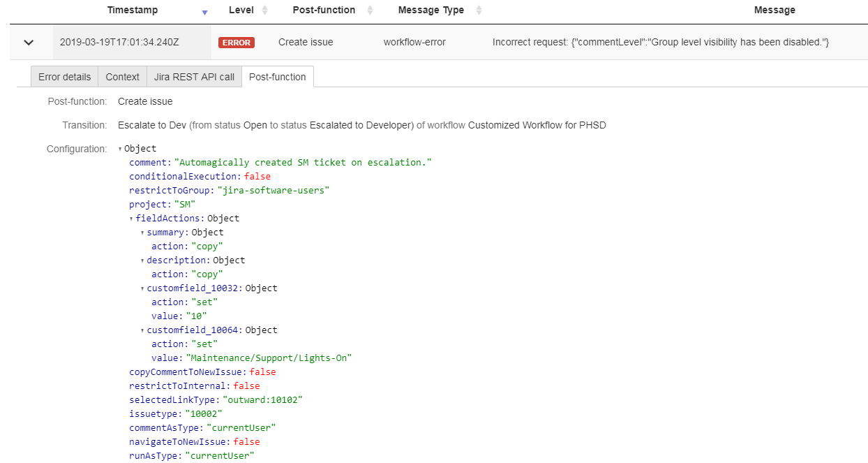Click selectedLinkType outward:10102 value
Screen dimensions: 868x463
click(x=262, y=400)
